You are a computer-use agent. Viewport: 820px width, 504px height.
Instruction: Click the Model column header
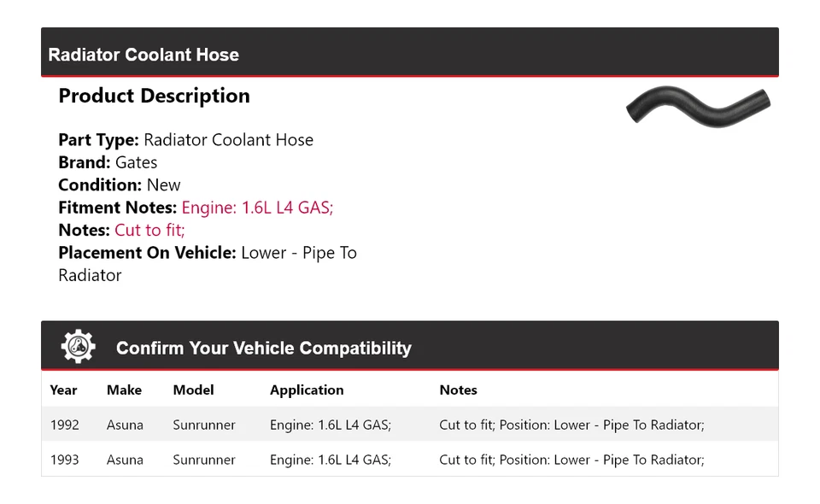tap(193, 390)
